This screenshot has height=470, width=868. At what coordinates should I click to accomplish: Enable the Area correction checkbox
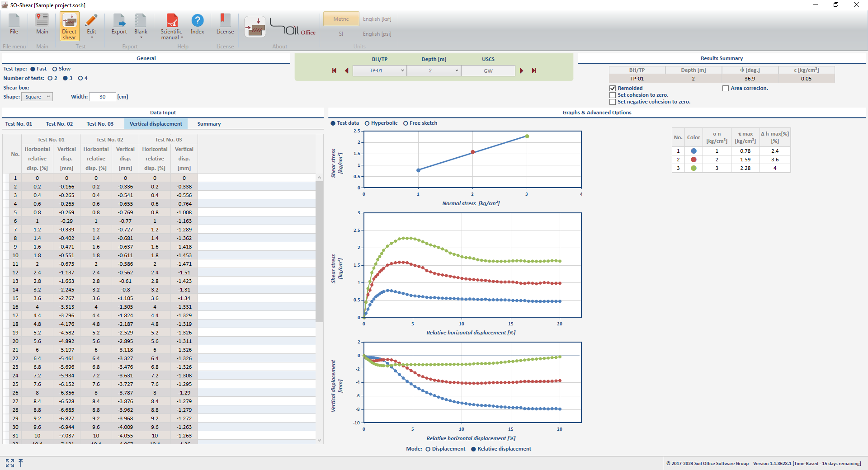[726, 89]
